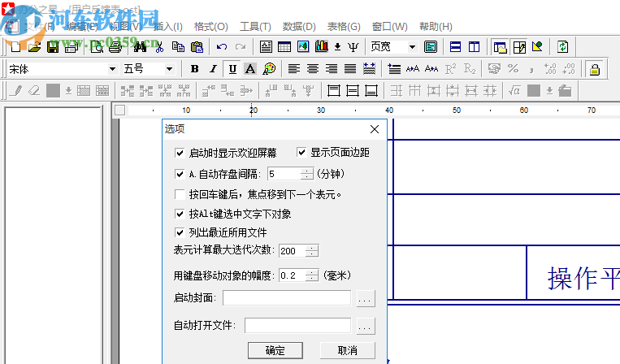The image size is (620, 364).
Task: Toggle 列出最近所用文件 checkbox
Action: click(x=180, y=232)
